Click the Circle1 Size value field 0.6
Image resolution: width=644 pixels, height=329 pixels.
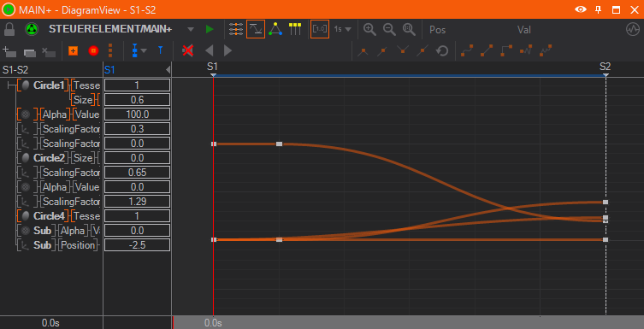click(137, 100)
